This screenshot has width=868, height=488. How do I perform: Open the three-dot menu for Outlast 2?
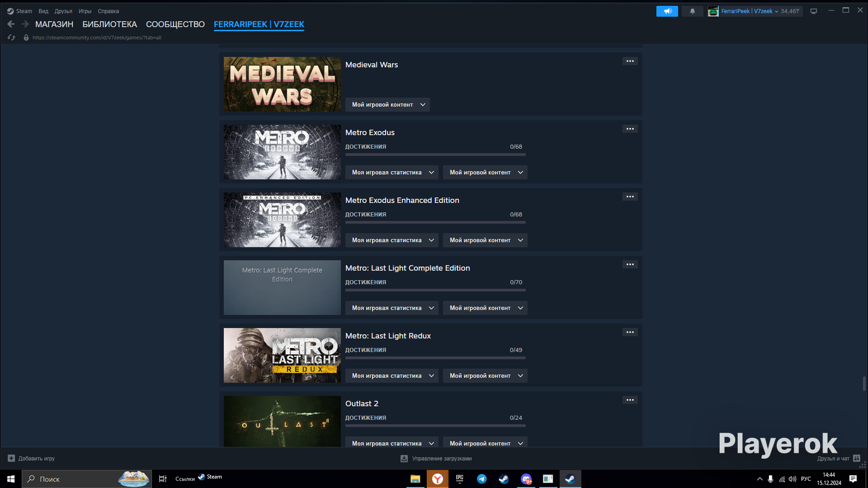coord(630,400)
